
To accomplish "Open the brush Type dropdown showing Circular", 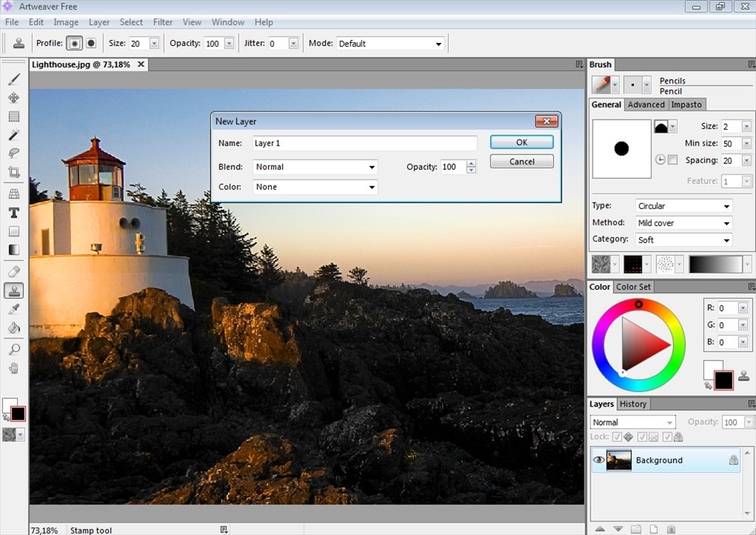I will tap(684, 206).
